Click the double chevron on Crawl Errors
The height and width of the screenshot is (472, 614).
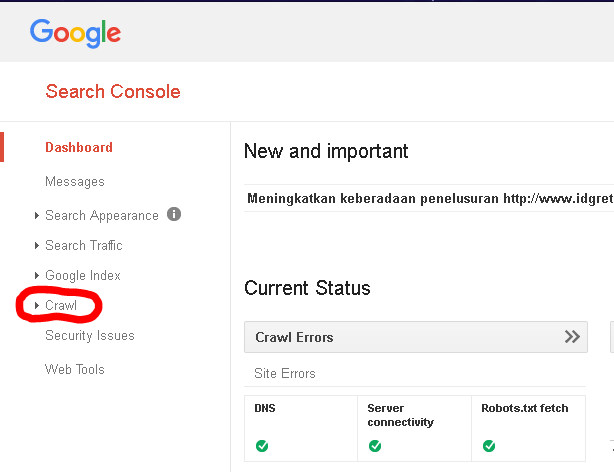[x=572, y=337]
